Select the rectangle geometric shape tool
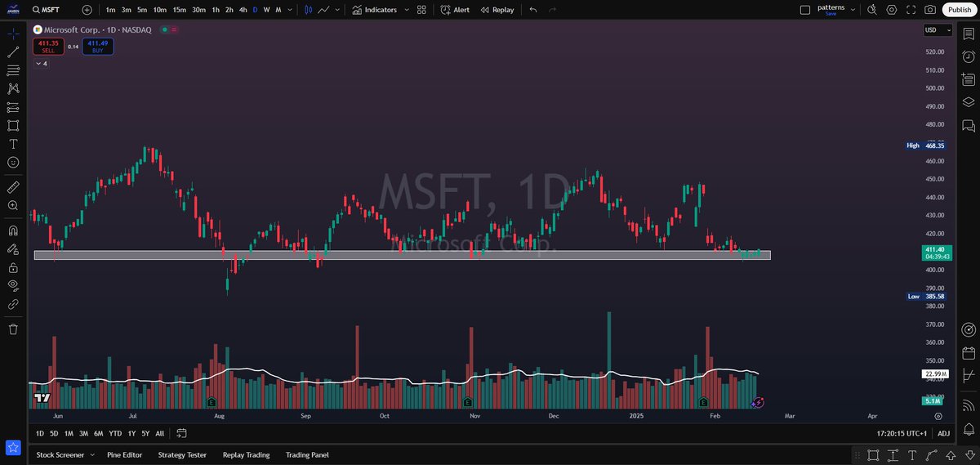Viewport: 980px width, 465px height. tap(13, 125)
